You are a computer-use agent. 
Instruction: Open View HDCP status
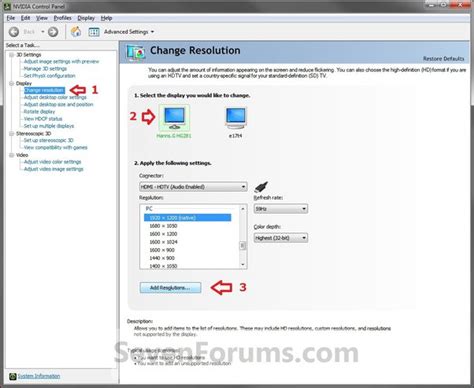[43, 119]
